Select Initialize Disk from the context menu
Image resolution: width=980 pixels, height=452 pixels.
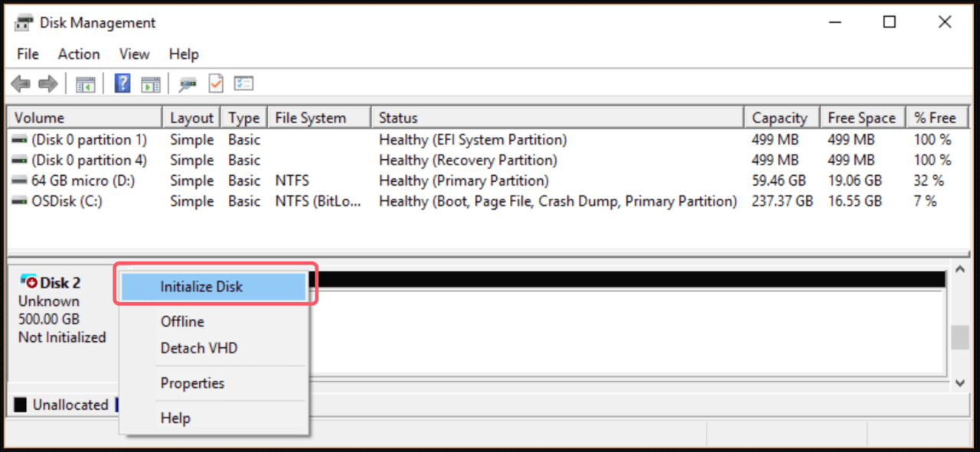pos(201,286)
